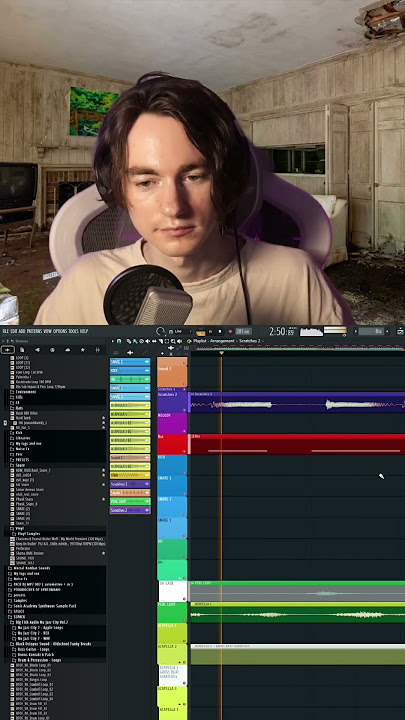Click the tempo value 201
This screenshot has width=405, height=720.
click(x=243, y=332)
